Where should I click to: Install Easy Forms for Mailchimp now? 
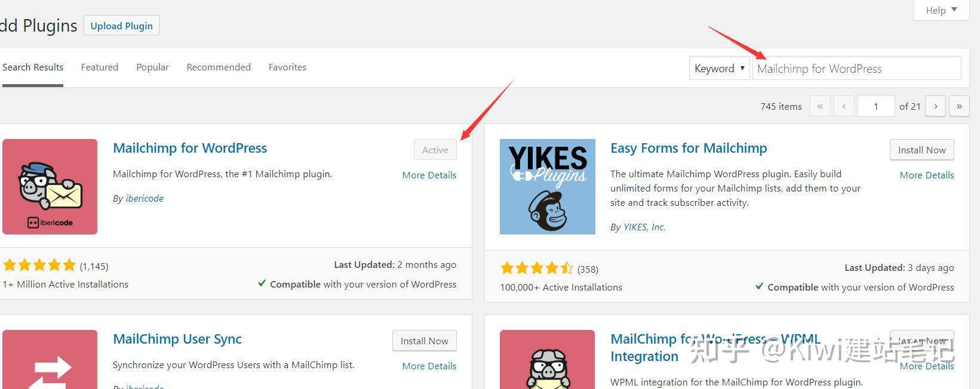(x=921, y=150)
